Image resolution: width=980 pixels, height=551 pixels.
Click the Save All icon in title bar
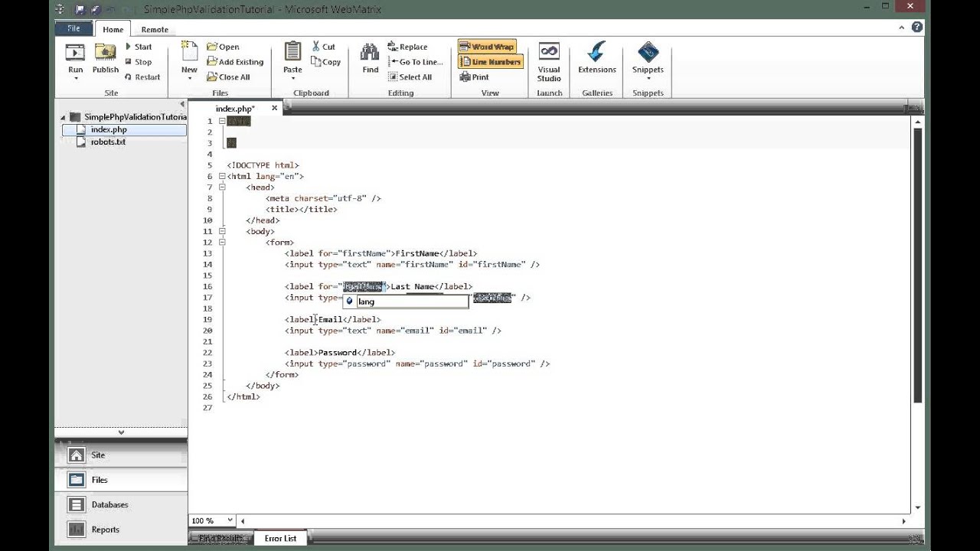point(95,9)
